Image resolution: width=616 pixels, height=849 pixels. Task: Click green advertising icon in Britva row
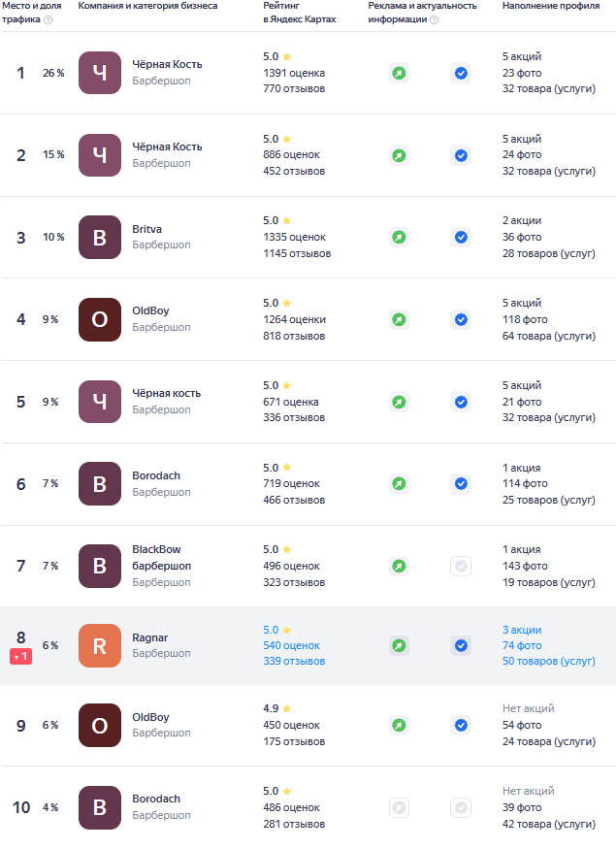click(x=399, y=237)
